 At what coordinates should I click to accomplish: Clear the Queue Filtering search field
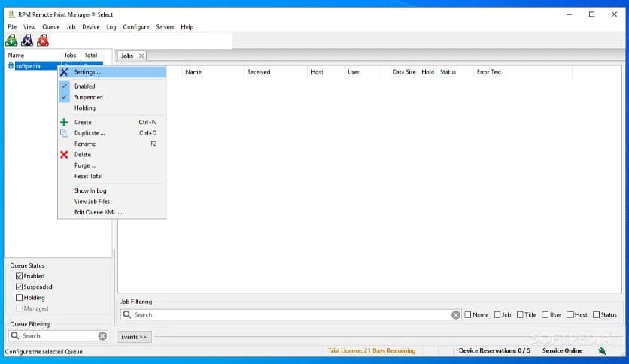click(102, 336)
